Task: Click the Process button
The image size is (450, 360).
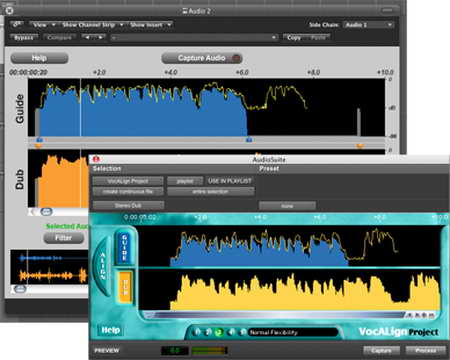Action: (426, 350)
